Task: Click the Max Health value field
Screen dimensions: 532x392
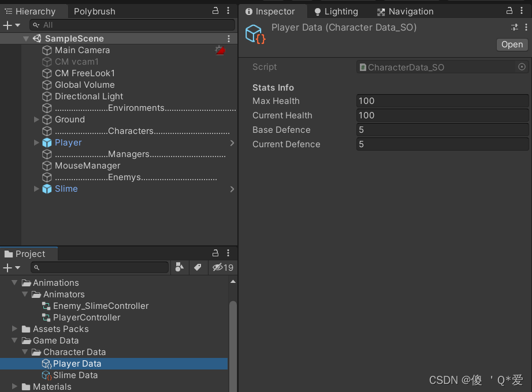Action: (442, 101)
